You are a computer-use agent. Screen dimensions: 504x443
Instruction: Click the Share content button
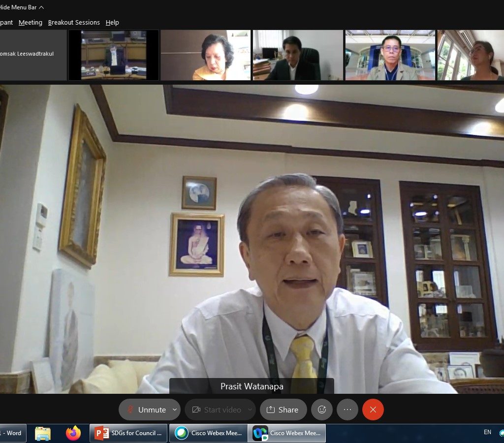(283, 410)
